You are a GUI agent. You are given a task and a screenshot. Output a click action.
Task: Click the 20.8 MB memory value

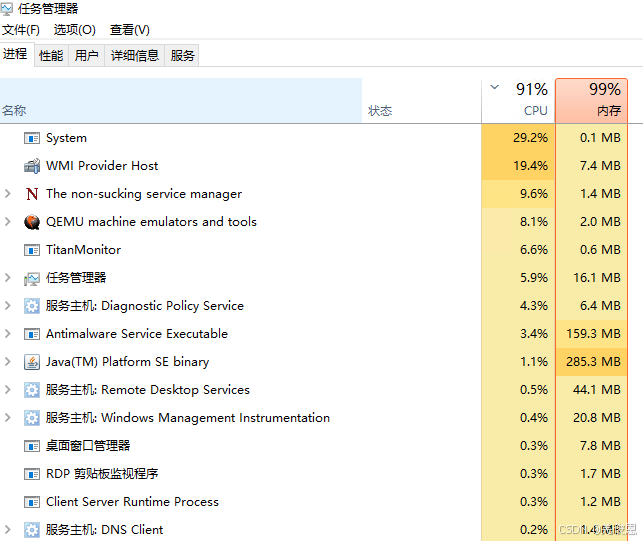597,418
